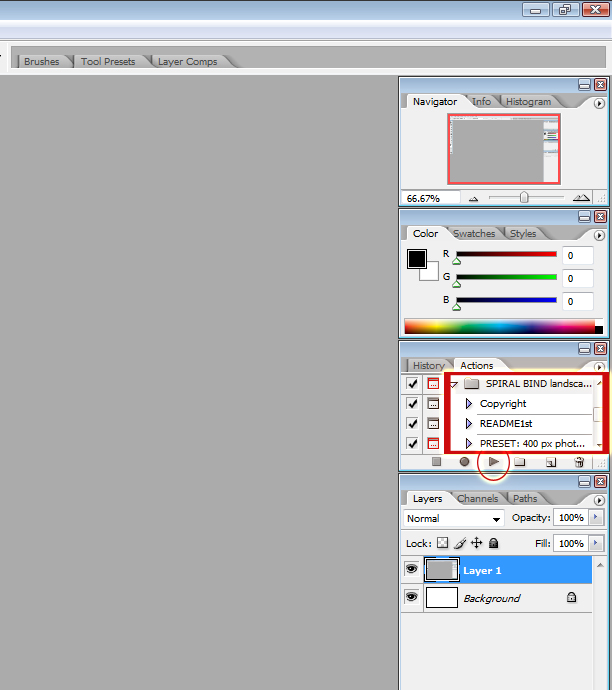This screenshot has height=690, width=612.
Task: Click the green G color slider
Action: 506,277
